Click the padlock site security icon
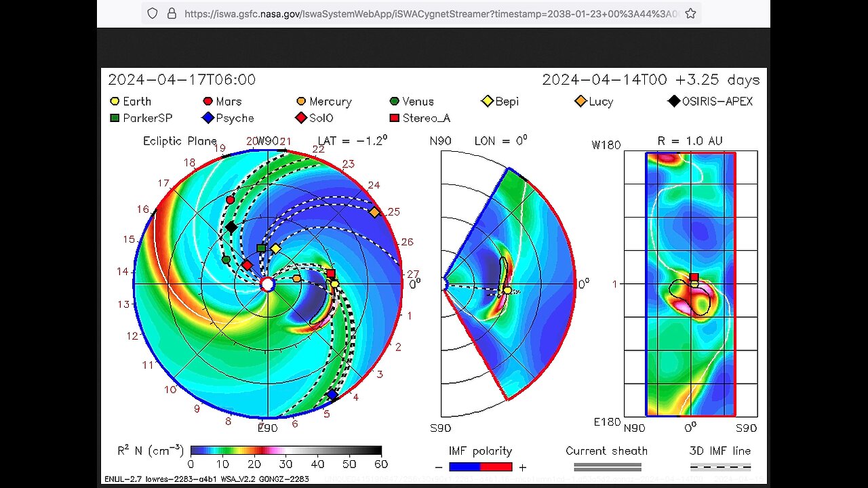This screenshot has height=488, width=868. [x=172, y=13]
